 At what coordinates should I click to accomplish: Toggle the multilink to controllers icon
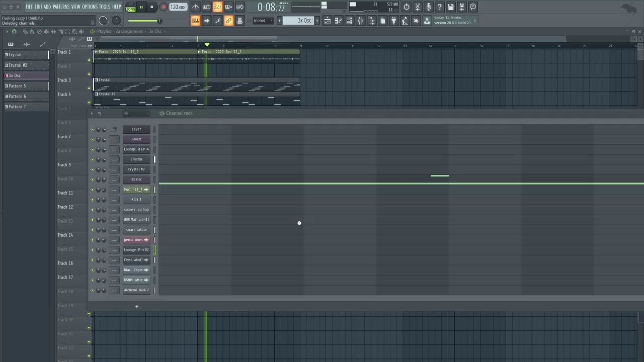click(239, 21)
